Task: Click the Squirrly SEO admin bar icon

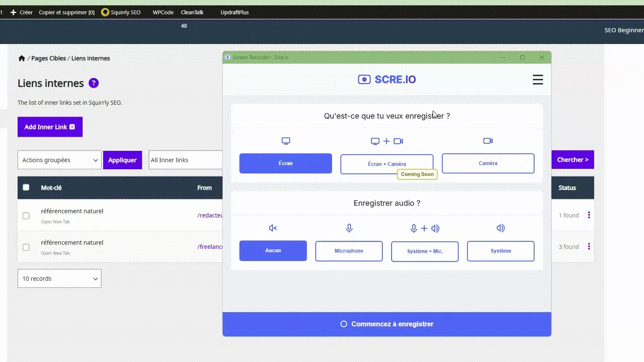Action: tap(105, 12)
